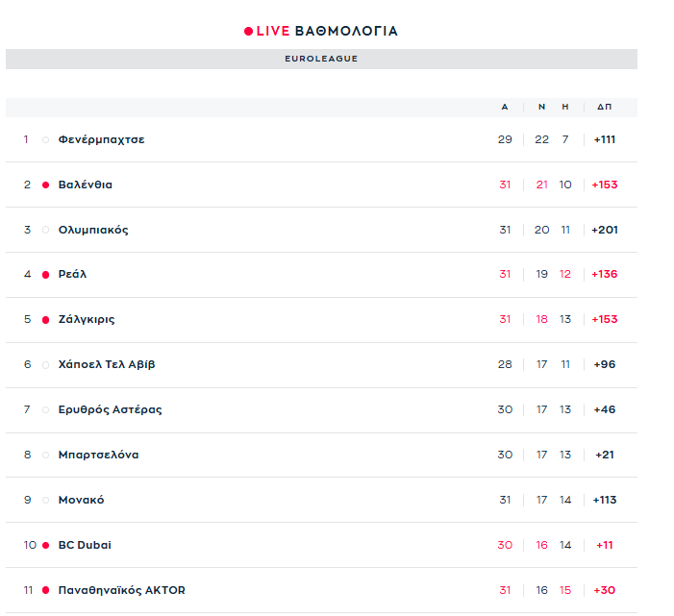Click the Α games-played column header
This screenshot has width=674, height=616.
(505, 107)
